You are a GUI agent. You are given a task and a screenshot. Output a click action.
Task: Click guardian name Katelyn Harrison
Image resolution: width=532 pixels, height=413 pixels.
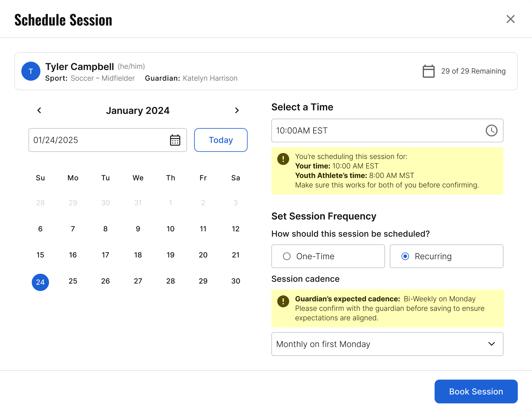point(210,78)
